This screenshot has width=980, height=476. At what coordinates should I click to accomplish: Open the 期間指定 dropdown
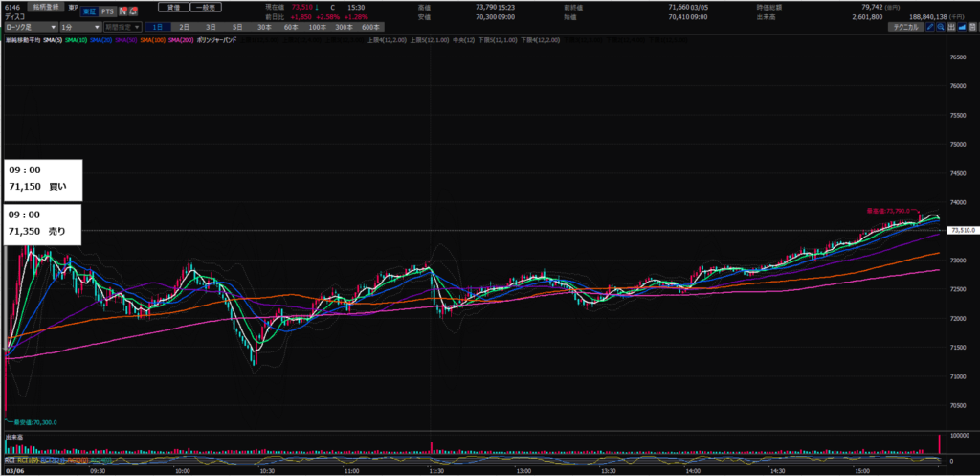tap(123, 27)
